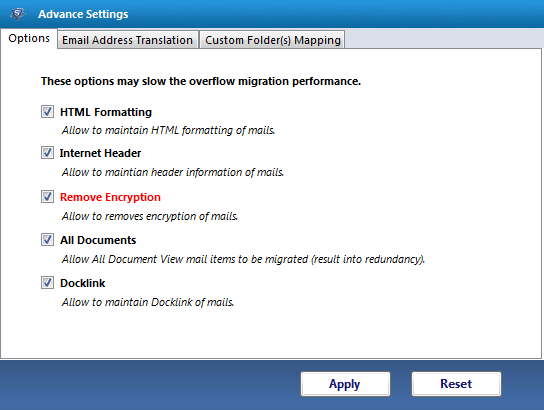Screen dimensions: 544x410
Task: Untick the All Documents checkbox
Action: click(x=47, y=240)
